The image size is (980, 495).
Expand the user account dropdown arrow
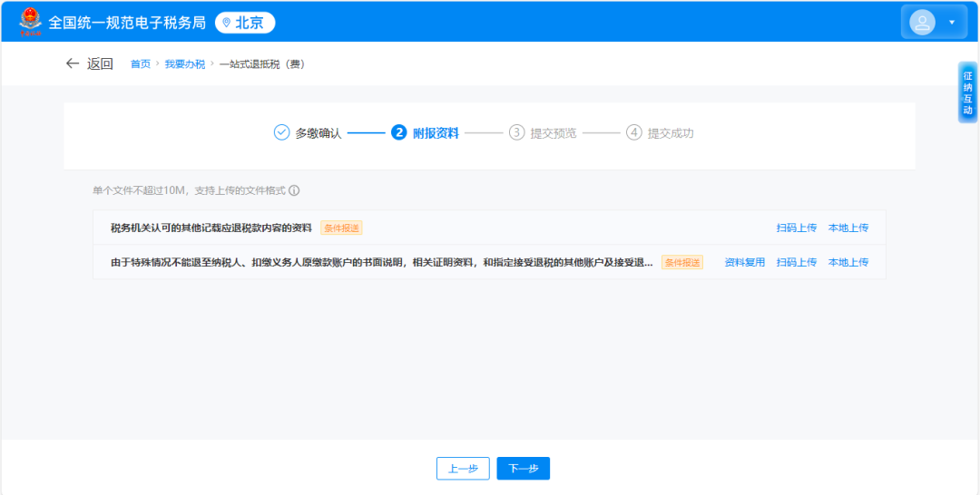[x=952, y=23]
